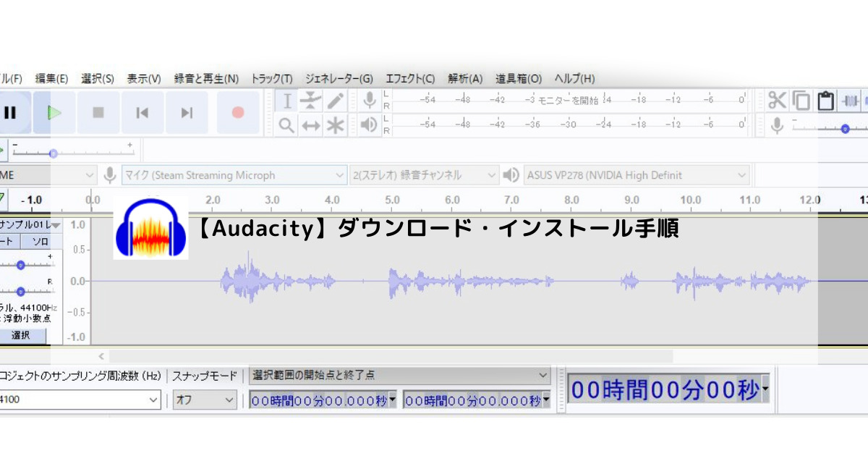Open the selection start time format arrow
868x456 pixels.
pyautogui.click(x=393, y=400)
